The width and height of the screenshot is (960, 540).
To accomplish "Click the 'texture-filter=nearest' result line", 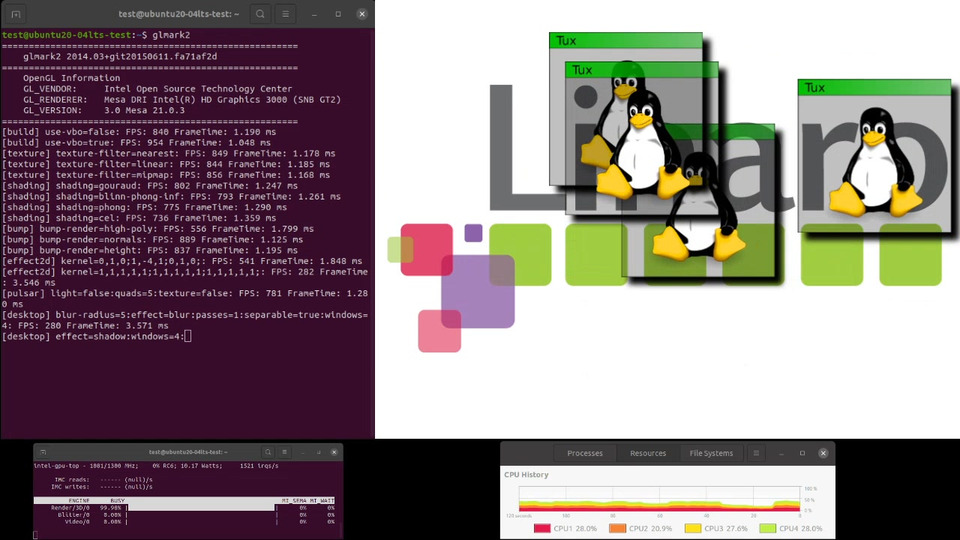I will coord(168,153).
